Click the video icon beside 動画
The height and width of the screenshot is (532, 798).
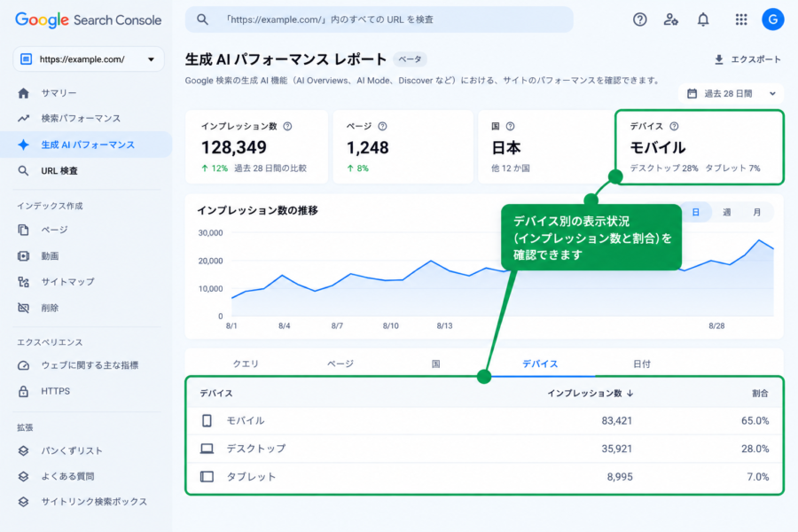click(x=23, y=255)
